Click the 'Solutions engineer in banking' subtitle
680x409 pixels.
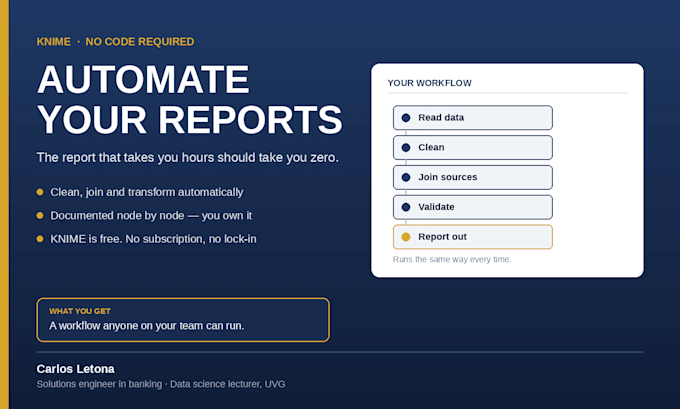tap(99, 384)
